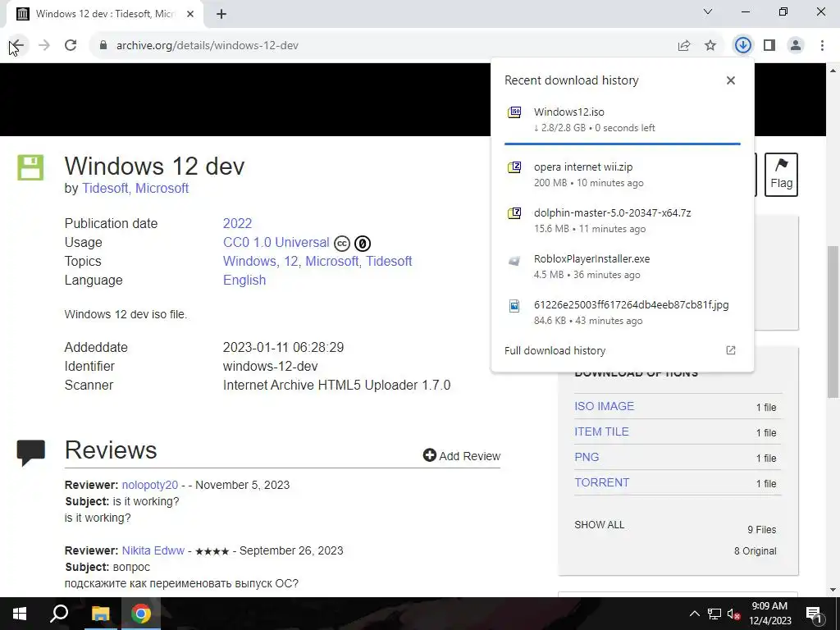Viewport: 840px width, 630px height.
Task: Click the external-link icon next to Full download history
Action: click(731, 350)
